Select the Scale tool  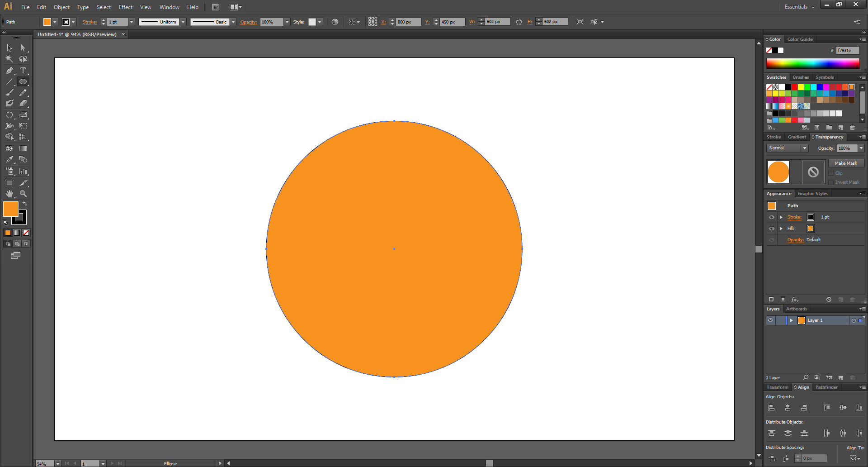(x=23, y=115)
